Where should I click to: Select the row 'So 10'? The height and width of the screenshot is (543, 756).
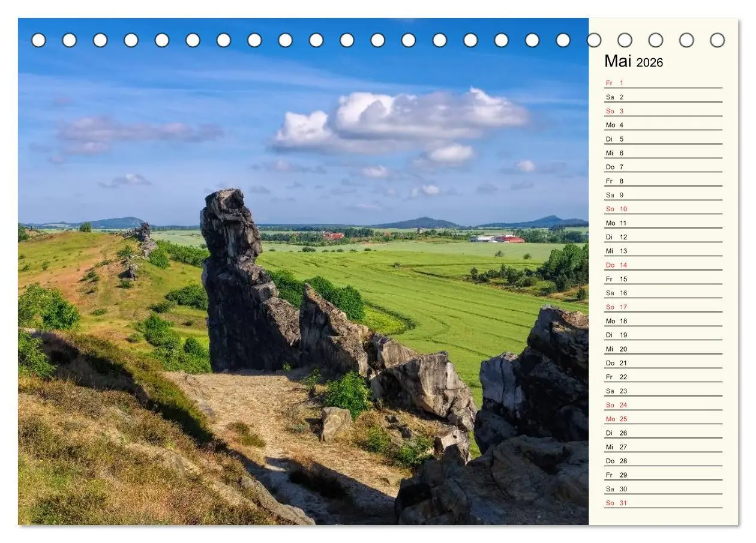[x=664, y=209]
